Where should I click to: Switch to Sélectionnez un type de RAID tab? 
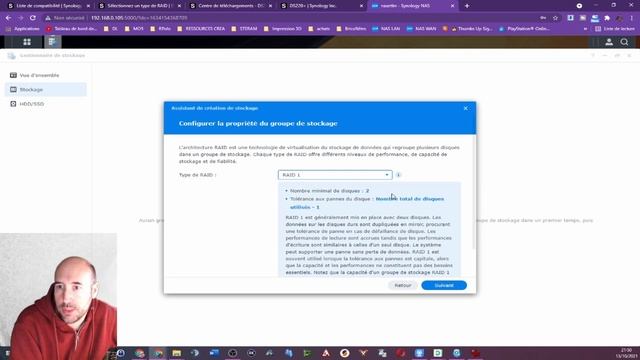[139, 6]
